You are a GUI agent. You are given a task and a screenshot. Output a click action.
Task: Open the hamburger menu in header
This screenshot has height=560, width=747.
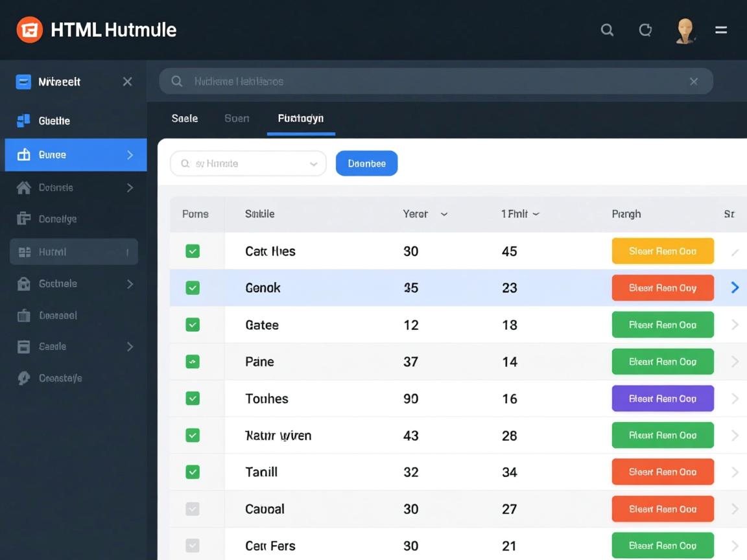[720, 30]
